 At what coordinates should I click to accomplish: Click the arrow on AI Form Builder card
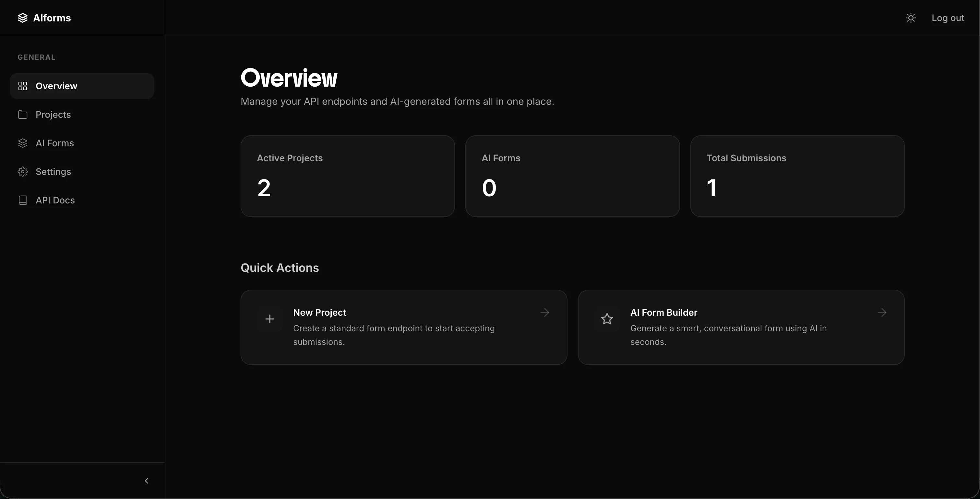point(882,312)
